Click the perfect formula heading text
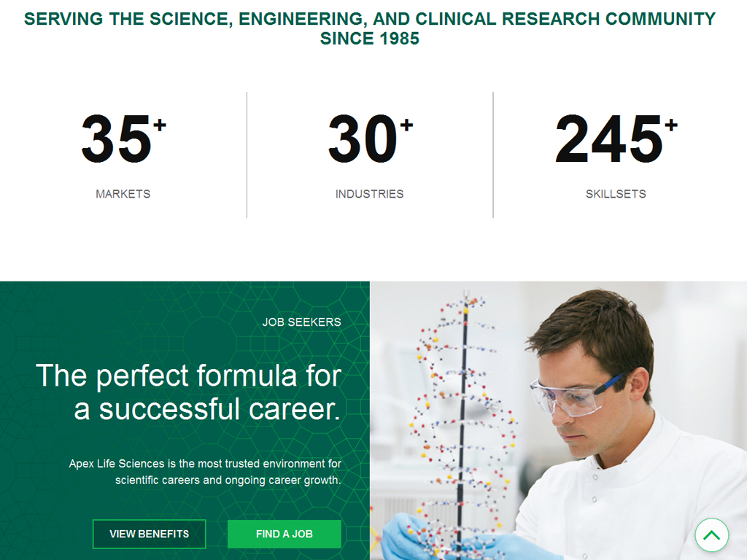Screen dimensions: 747x560 (x=190, y=394)
